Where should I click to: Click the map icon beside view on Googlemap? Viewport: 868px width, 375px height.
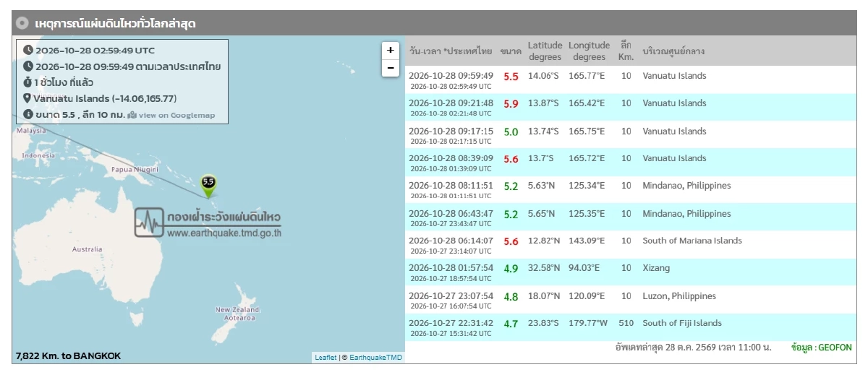pyautogui.click(x=132, y=115)
